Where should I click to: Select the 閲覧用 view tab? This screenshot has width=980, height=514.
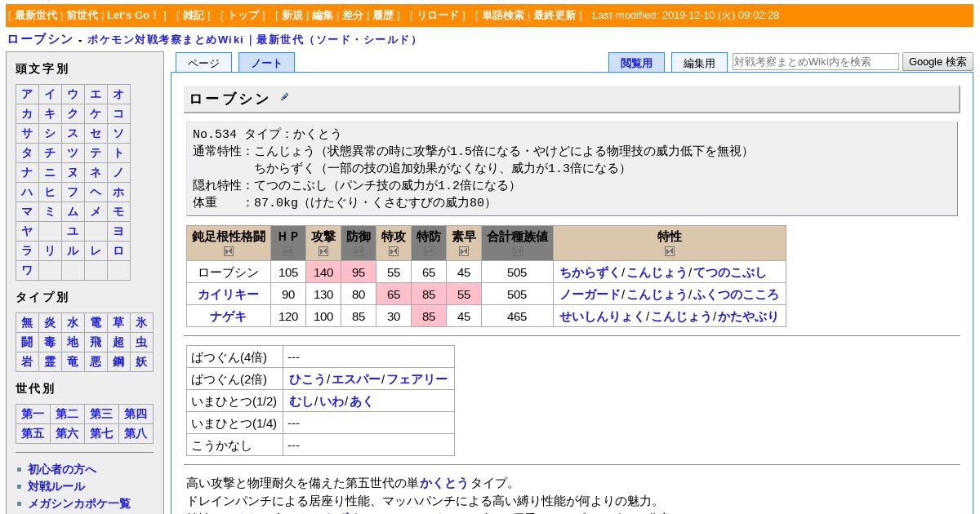pyautogui.click(x=636, y=63)
